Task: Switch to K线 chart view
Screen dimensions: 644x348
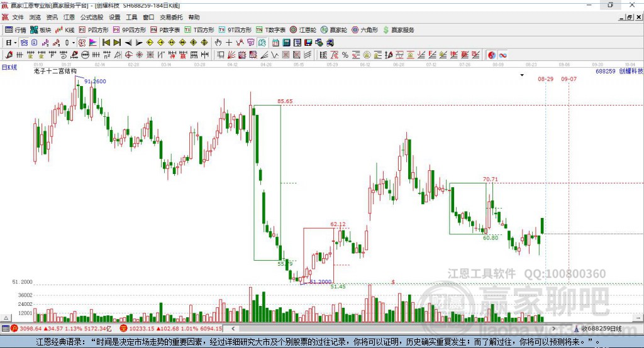Action: (65, 30)
